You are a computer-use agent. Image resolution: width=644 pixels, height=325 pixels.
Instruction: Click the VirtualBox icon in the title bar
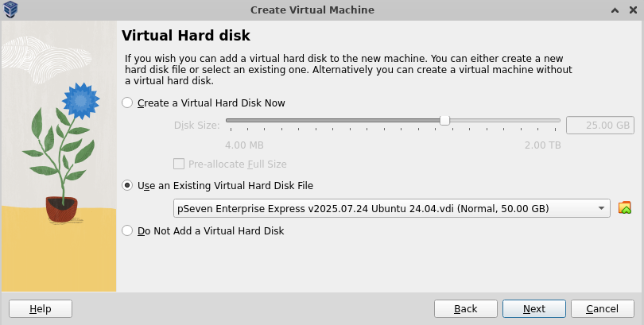tap(11, 10)
